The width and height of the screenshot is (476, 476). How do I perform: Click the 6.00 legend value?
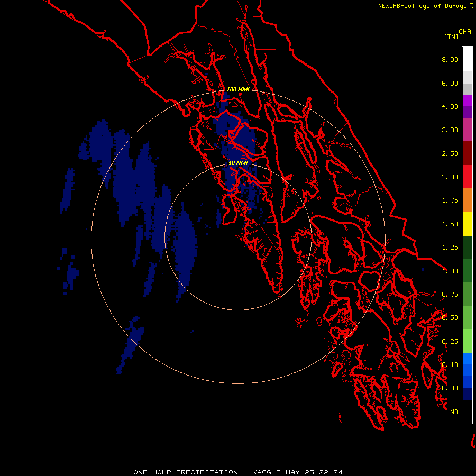click(450, 83)
